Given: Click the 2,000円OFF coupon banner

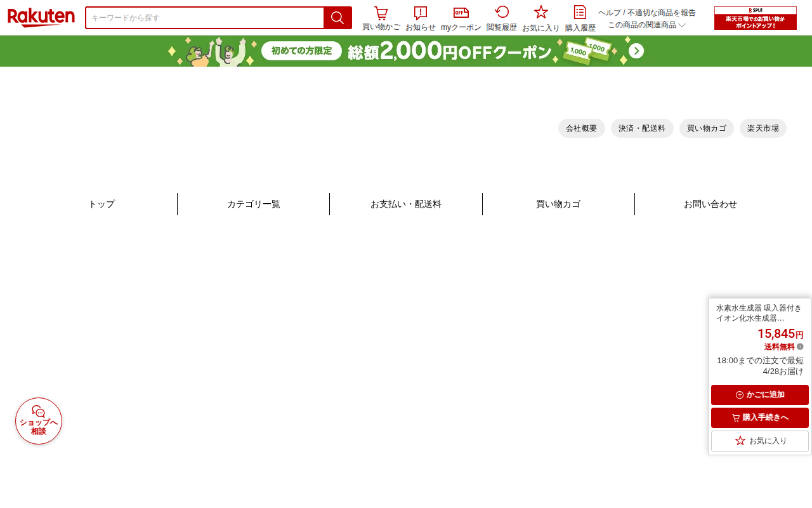Looking at the screenshot, I should [406, 51].
